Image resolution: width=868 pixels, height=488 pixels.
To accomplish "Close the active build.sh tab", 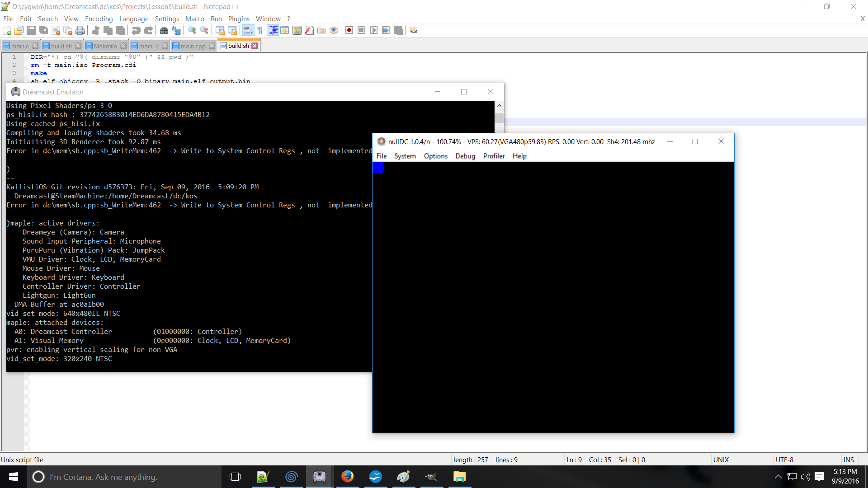I will click(x=255, y=46).
